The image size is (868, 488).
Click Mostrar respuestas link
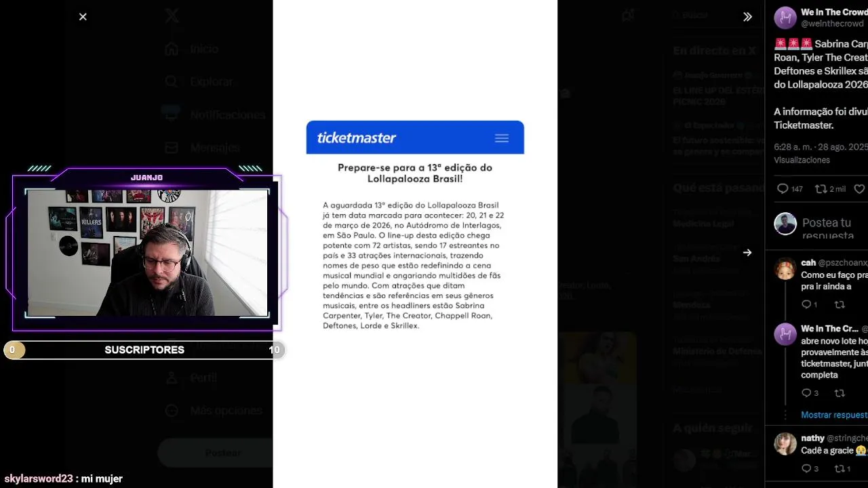[x=834, y=415]
